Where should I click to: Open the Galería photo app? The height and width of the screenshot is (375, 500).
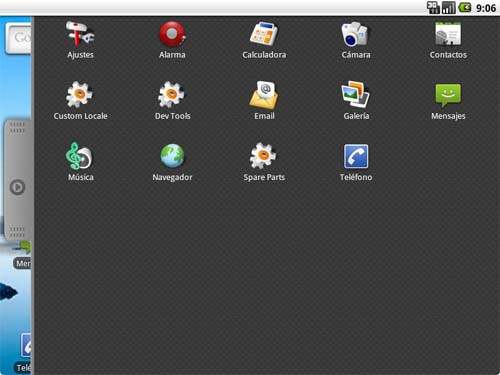tap(356, 101)
